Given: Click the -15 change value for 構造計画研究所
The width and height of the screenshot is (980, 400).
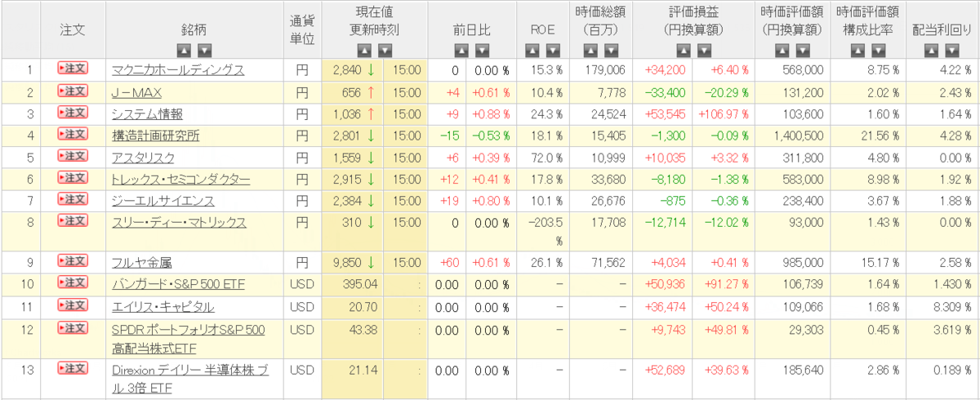Looking at the screenshot, I should (x=448, y=136).
